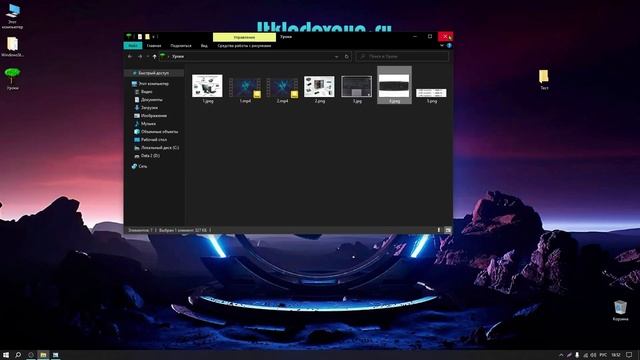The image size is (640, 360).
Task: Select the 3.jpg thumbnail
Action: pyautogui.click(x=357, y=87)
